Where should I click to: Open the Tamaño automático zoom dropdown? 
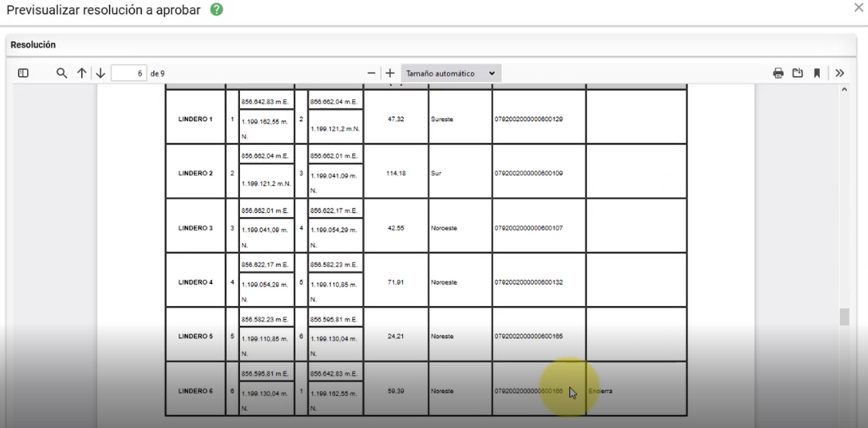451,73
